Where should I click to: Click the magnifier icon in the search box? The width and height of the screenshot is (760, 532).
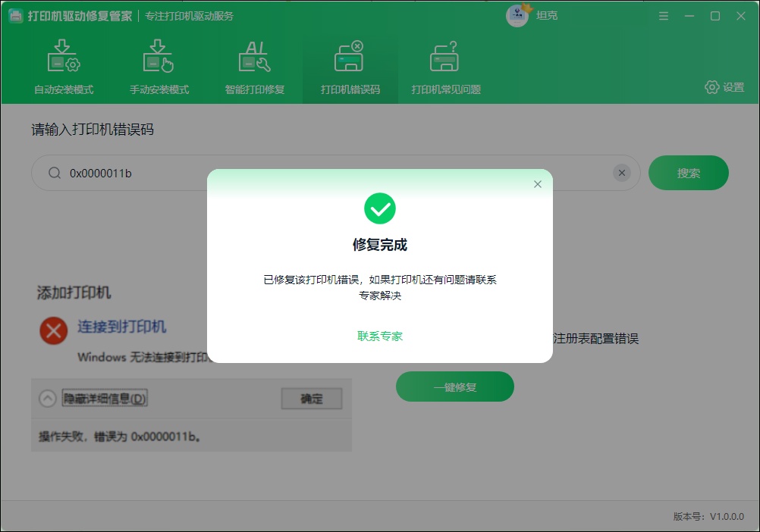pyautogui.click(x=55, y=173)
